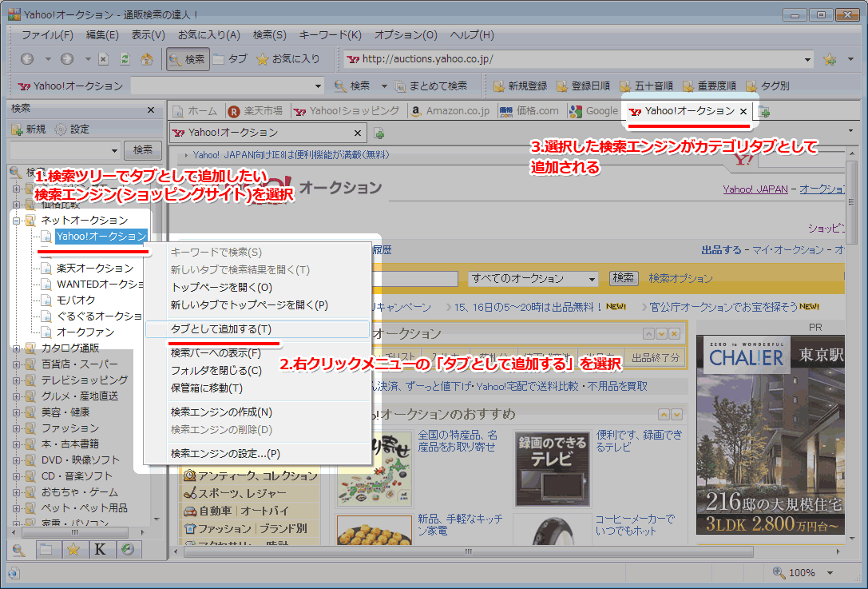Choose タブとして追加する(T) from context menu

257,329
